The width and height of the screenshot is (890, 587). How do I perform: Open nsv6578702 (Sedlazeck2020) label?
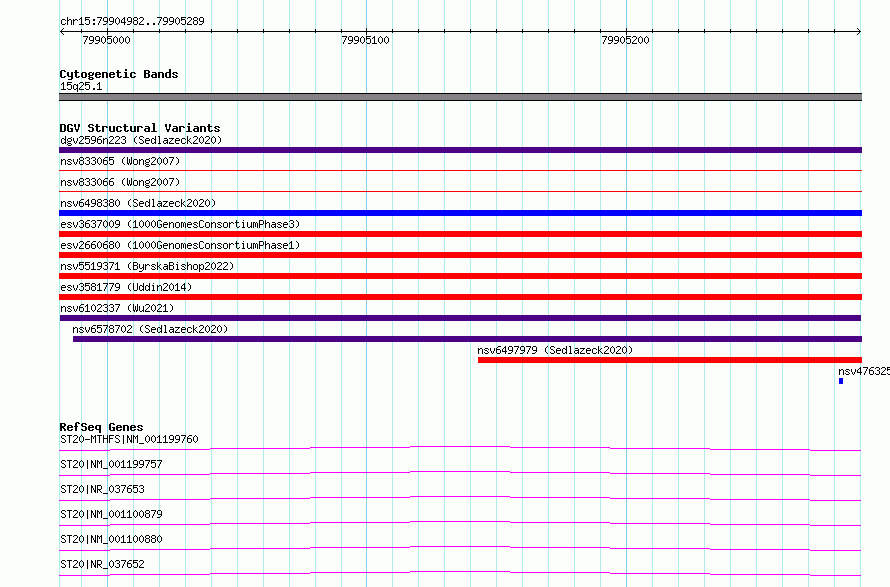150,329
